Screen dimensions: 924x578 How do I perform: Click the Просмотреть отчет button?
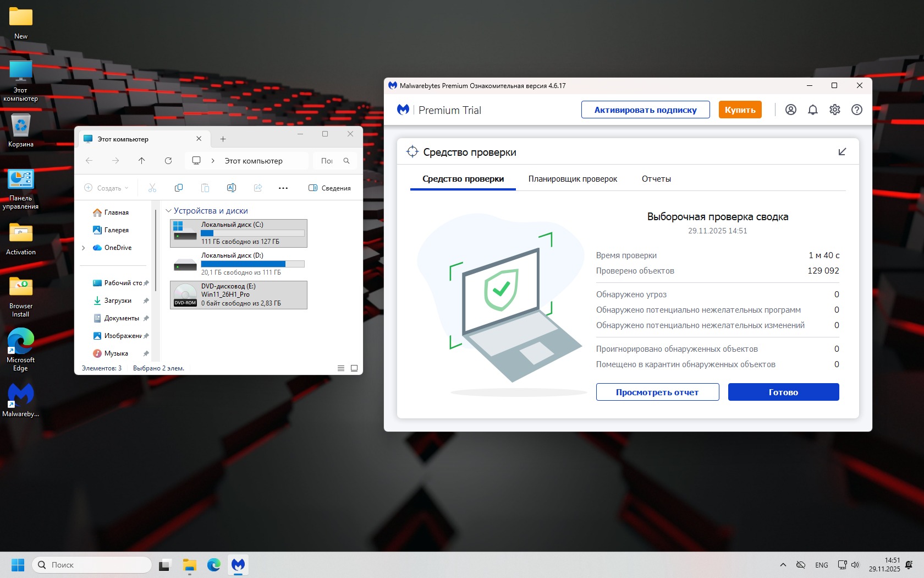[657, 392]
